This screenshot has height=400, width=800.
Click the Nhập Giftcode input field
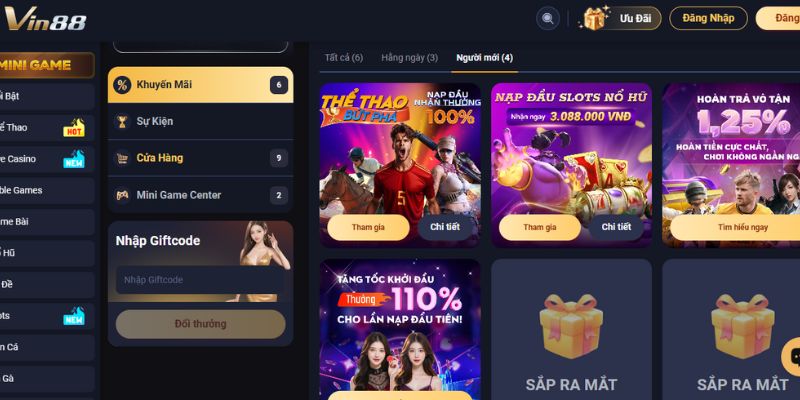coord(200,280)
